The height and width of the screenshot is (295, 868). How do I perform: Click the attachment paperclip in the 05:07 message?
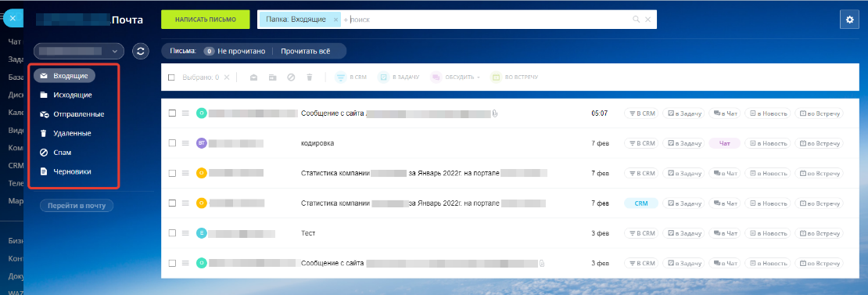(495, 113)
